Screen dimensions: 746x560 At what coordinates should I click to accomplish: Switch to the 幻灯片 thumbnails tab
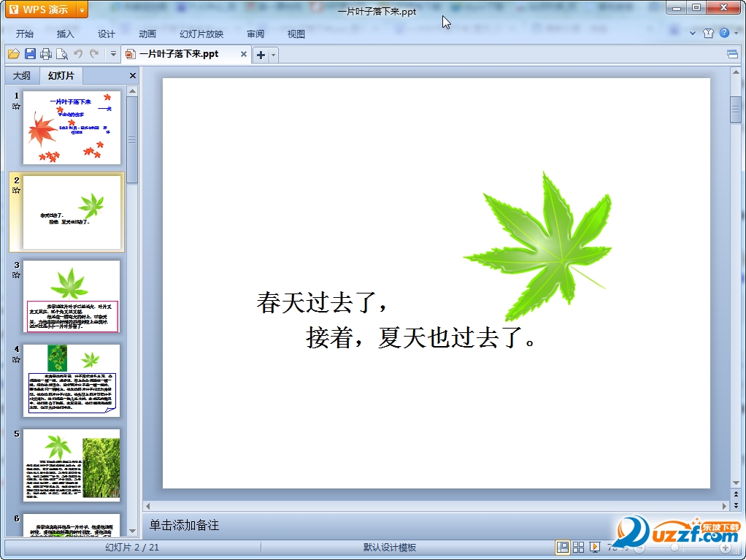[61, 76]
